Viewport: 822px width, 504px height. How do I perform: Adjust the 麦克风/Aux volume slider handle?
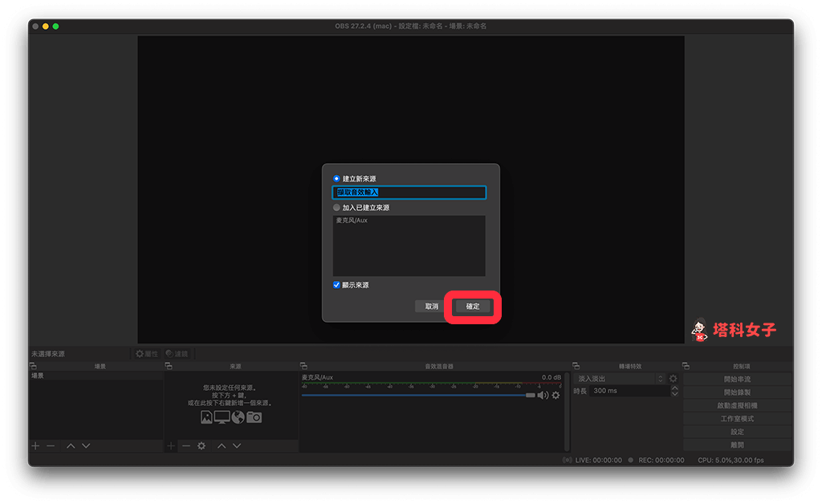[530, 395]
